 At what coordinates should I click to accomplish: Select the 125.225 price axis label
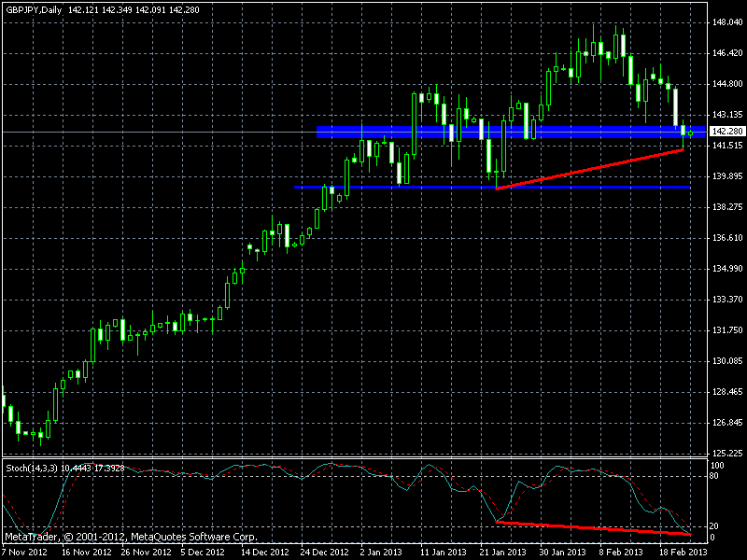pos(727,454)
